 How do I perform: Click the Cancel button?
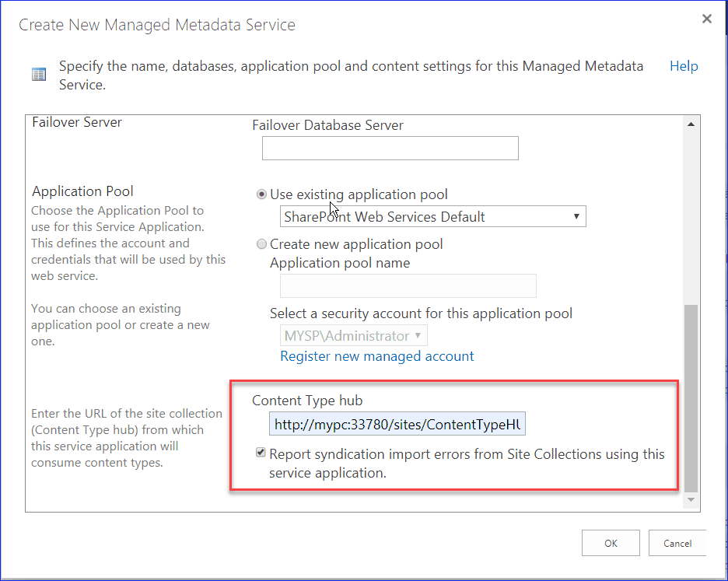click(677, 543)
